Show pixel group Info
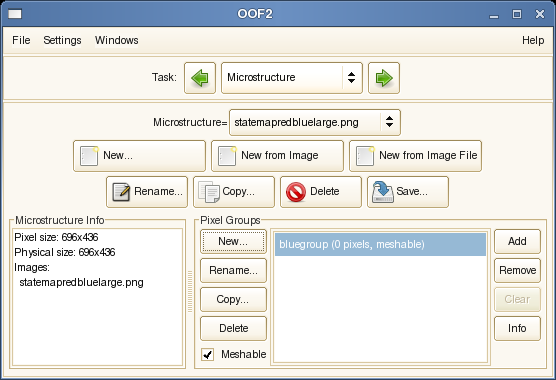 [517, 328]
